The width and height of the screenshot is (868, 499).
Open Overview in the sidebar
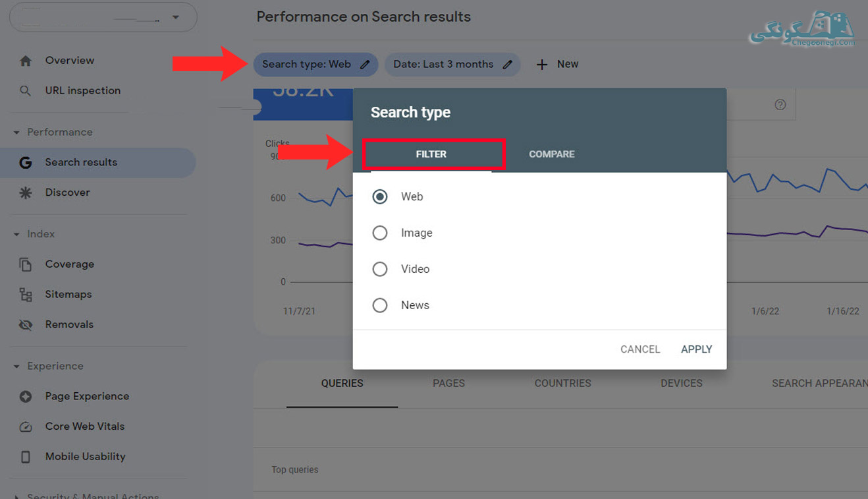70,61
